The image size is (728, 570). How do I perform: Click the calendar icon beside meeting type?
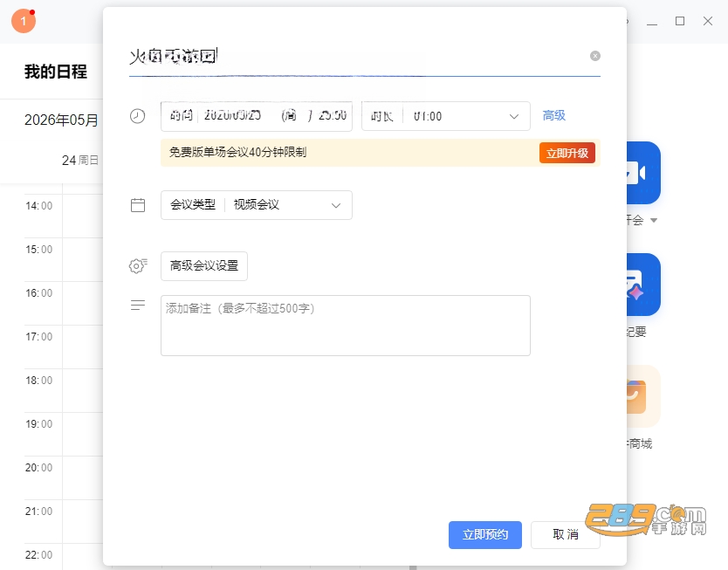[138, 205]
